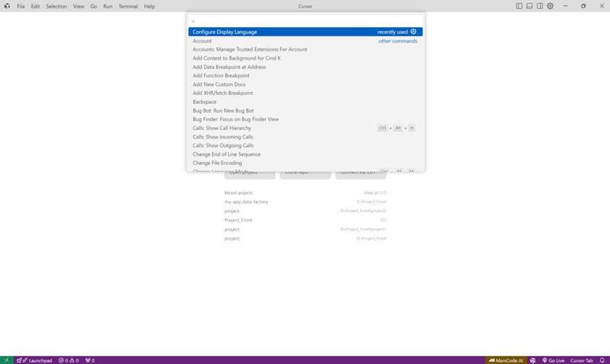
Task: Toggle the secondary side bar layout icon
Action: coord(540,6)
